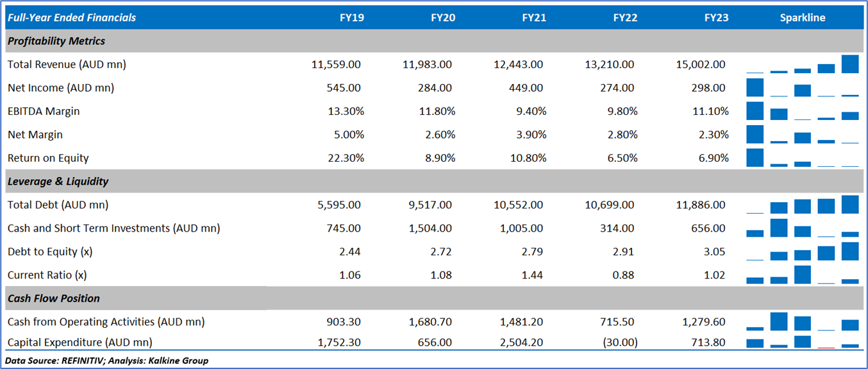The height and width of the screenshot is (369, 868).
Task: Select the FY19 column header
Action: [x=351, y=18]
